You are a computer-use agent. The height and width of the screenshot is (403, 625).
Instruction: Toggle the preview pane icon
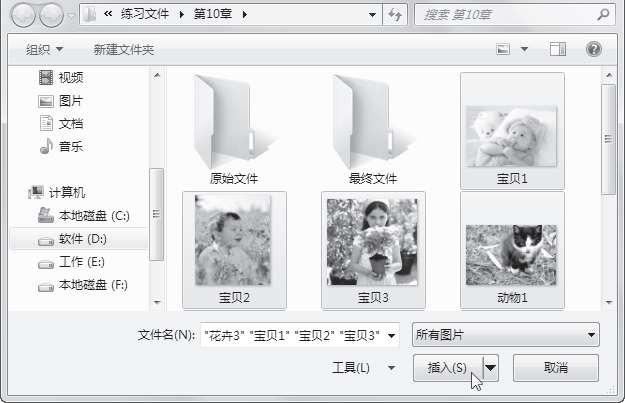[x=558, y=49]
